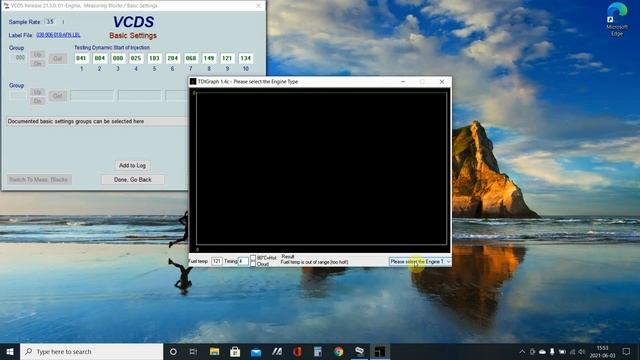640x360 pixels.
Task: Click Done, Go Back in VCDS
Action: (x=133, y=180)
